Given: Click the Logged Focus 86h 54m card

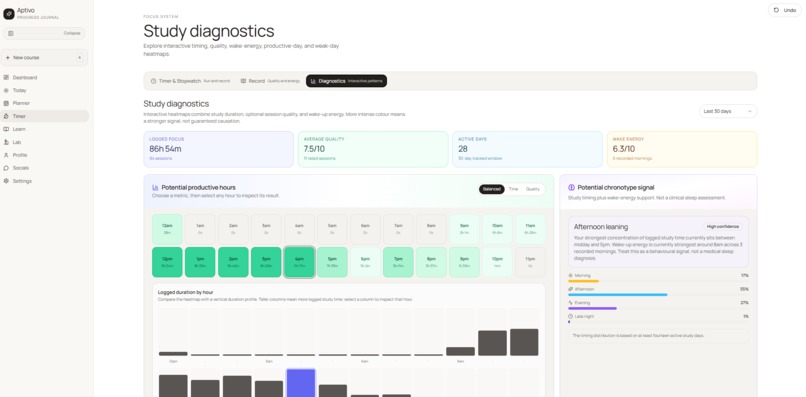Looking at the screenshot, I should [x=218, y=149].
